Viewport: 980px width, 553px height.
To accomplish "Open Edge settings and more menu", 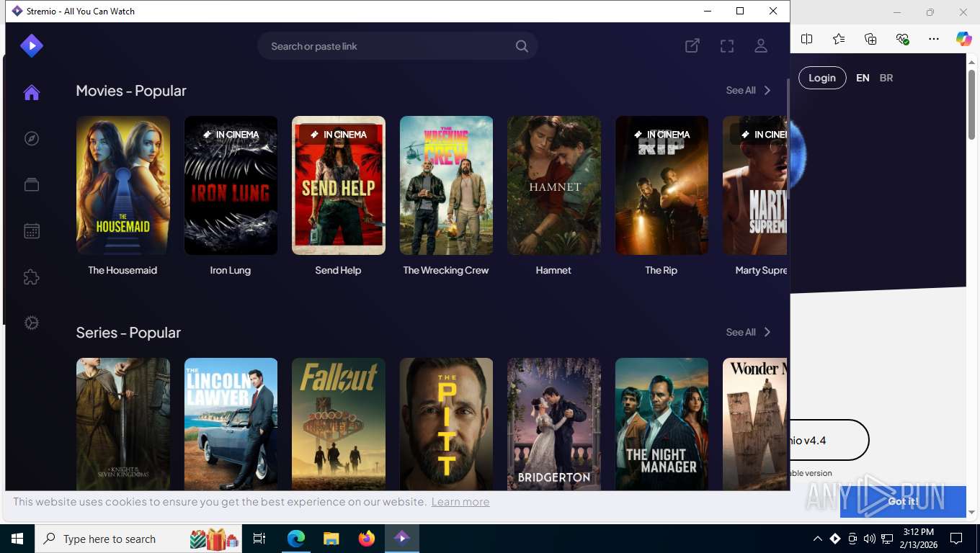I will pos(934,39).
